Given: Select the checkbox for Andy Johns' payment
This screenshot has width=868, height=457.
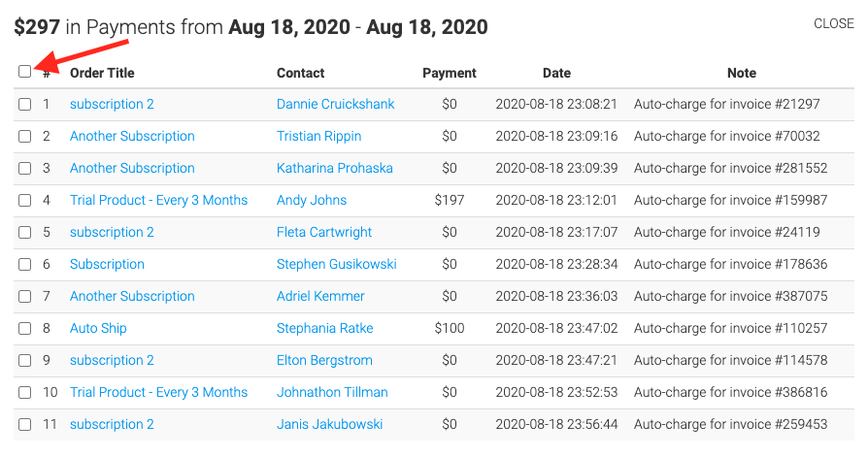Looking at the screenshot, I should [x=24, y=200].
